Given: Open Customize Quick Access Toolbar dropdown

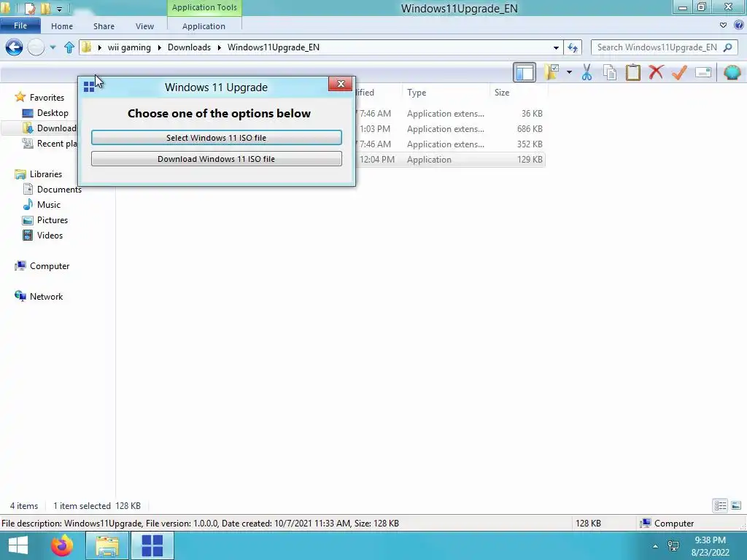Looking at the screenshot, I should pos(59,9).
